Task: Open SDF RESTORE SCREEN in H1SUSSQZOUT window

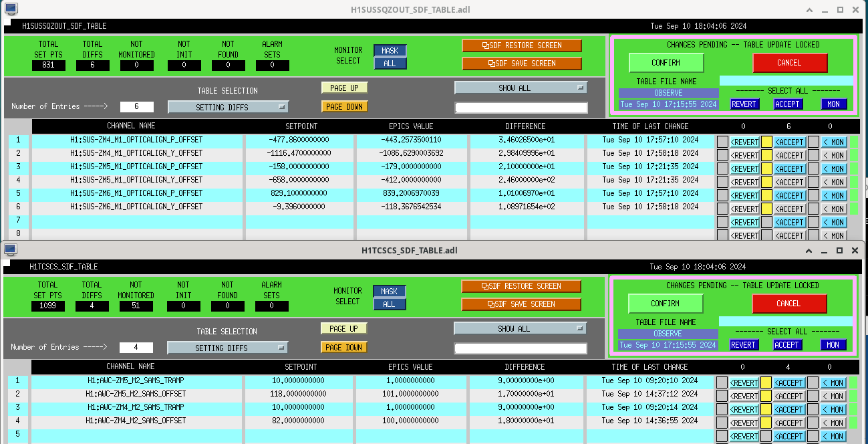Action: pos(522,45)
